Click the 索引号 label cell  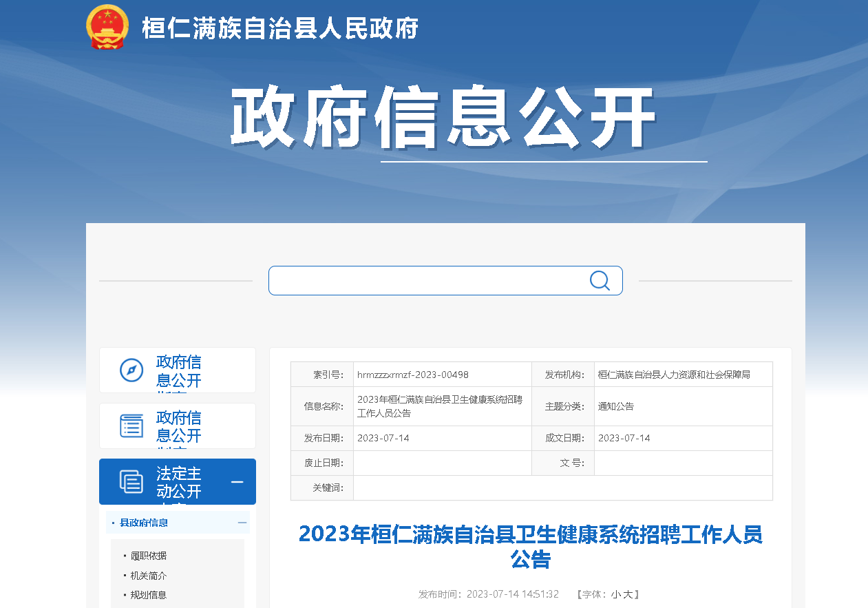pos(322,375)
